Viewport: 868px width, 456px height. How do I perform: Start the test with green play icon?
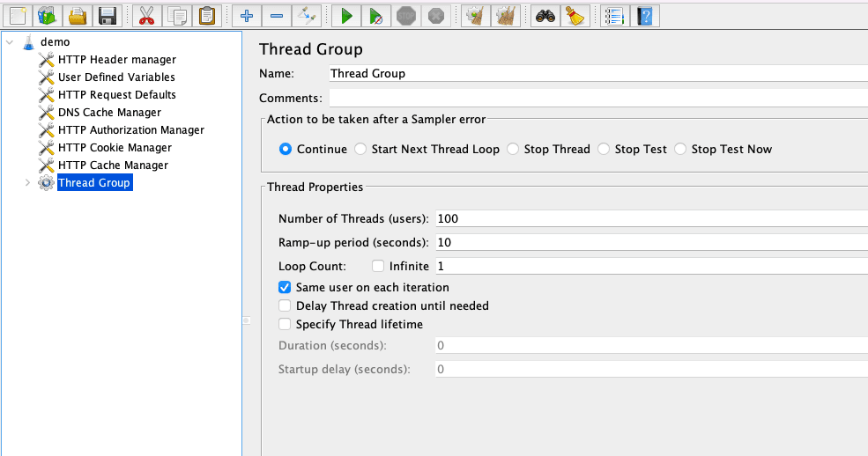point(346,16)
